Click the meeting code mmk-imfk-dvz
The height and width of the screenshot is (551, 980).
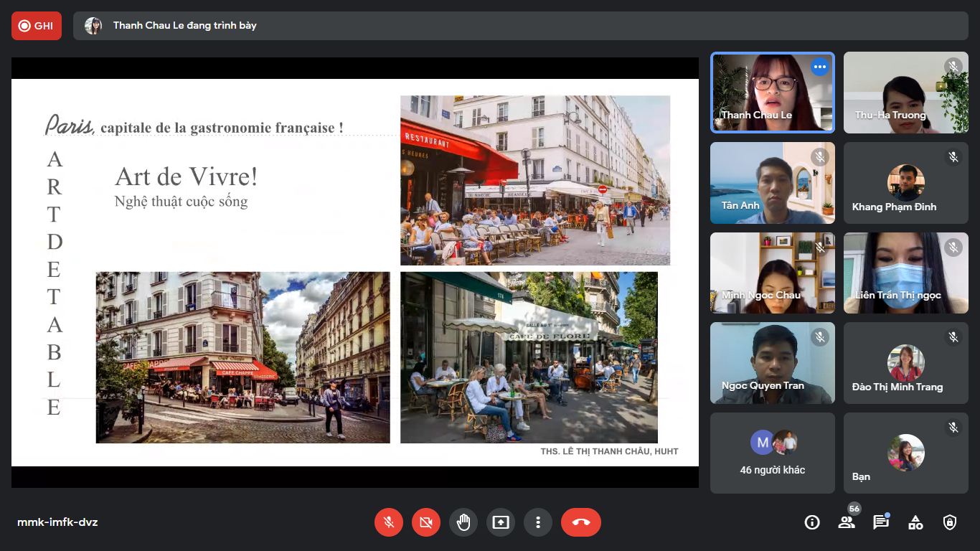coord(57,522)
